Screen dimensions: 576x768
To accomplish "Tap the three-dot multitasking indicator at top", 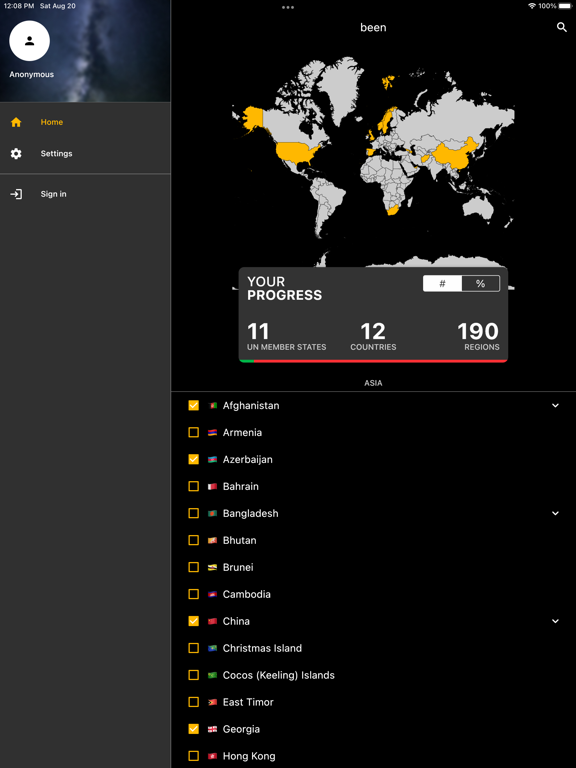I will click(288, 7).
